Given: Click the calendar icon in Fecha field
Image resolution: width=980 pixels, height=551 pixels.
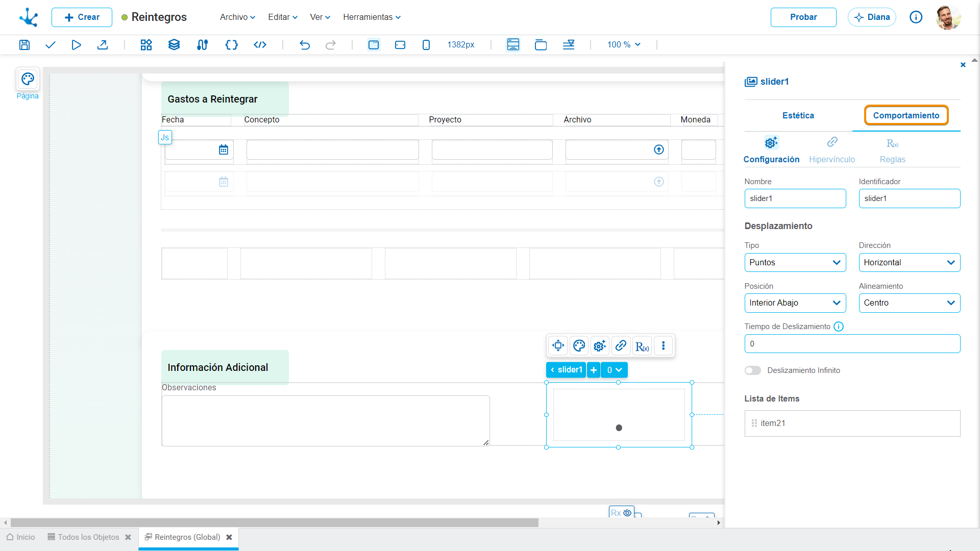Looking at the screenshot, I should 224,149.
